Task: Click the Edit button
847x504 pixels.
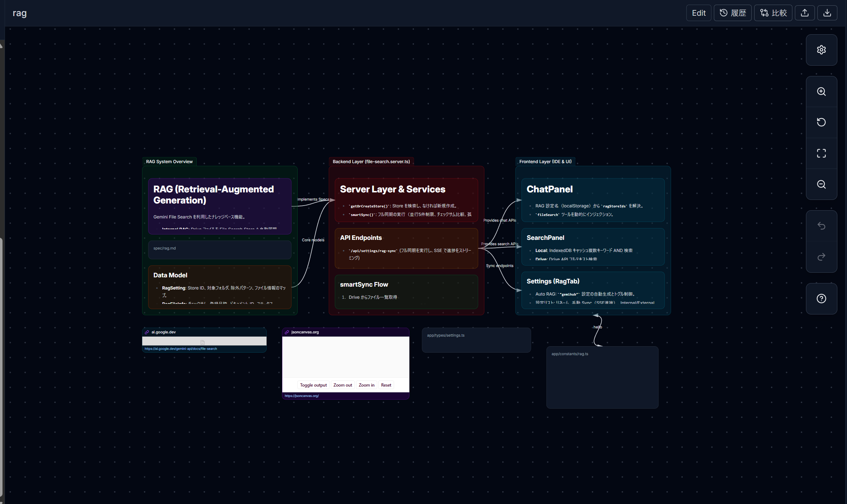Action: 699,13
